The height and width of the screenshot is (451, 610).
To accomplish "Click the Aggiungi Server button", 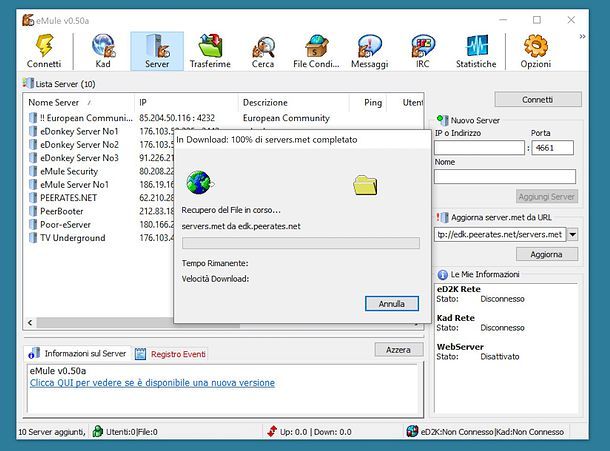I will pos(547,197).
